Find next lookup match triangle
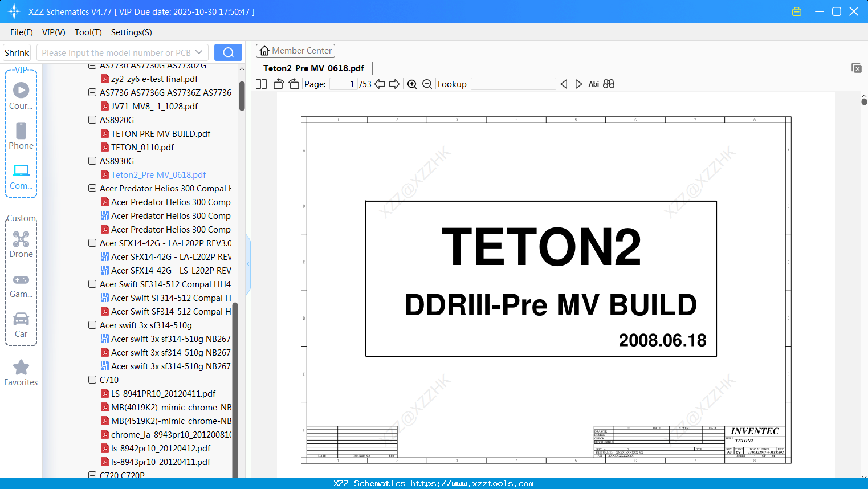Screen dimensions: 868x489 tap(578, 84)
